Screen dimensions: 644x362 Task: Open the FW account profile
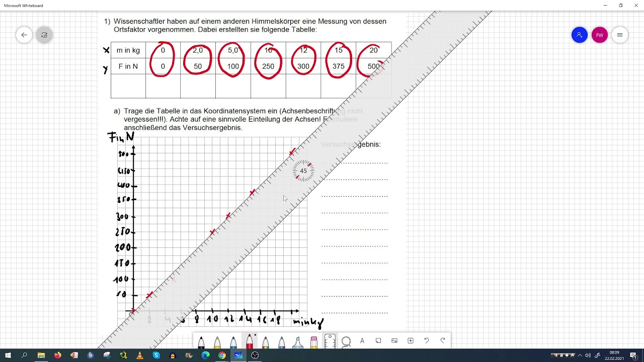click(x=600, y=35)
